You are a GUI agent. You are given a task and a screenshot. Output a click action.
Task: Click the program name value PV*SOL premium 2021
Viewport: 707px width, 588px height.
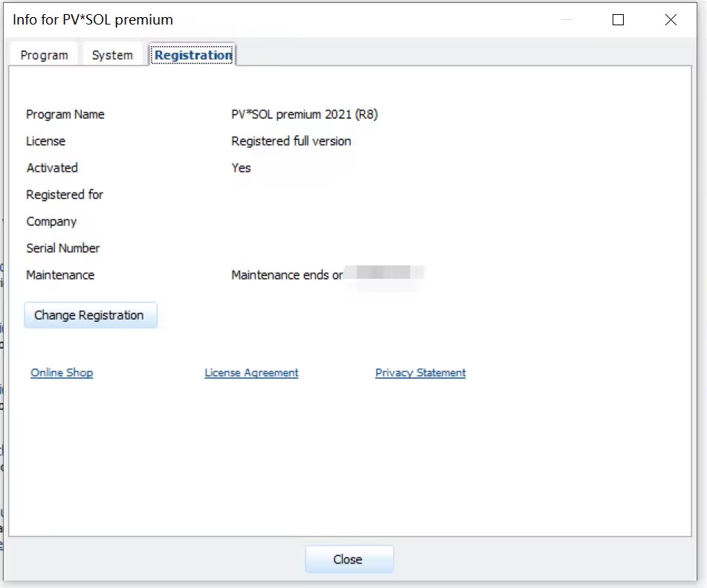pos(303,114)
